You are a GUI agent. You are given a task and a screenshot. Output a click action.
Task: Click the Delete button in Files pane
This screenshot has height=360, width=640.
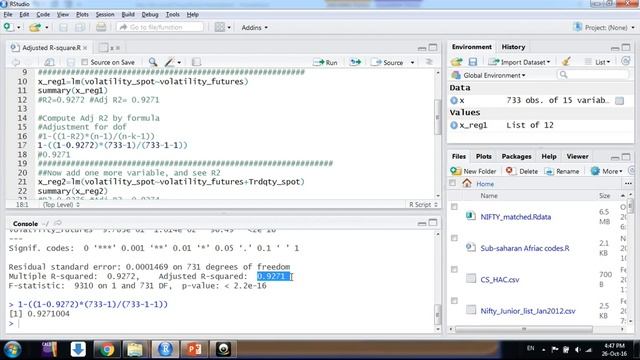(x=522, y=171)
